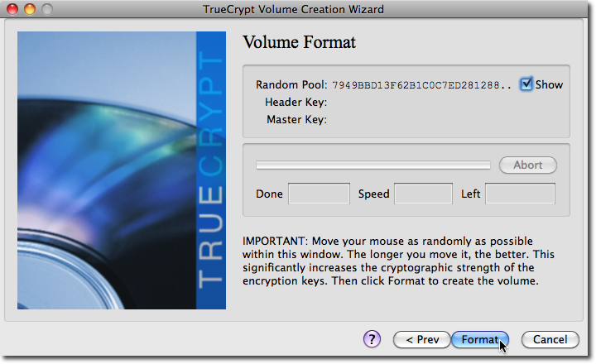Cancel the volume creation wizard
Image resolution: width=596 pixels, height=364 pixels.
coord(550,339)
